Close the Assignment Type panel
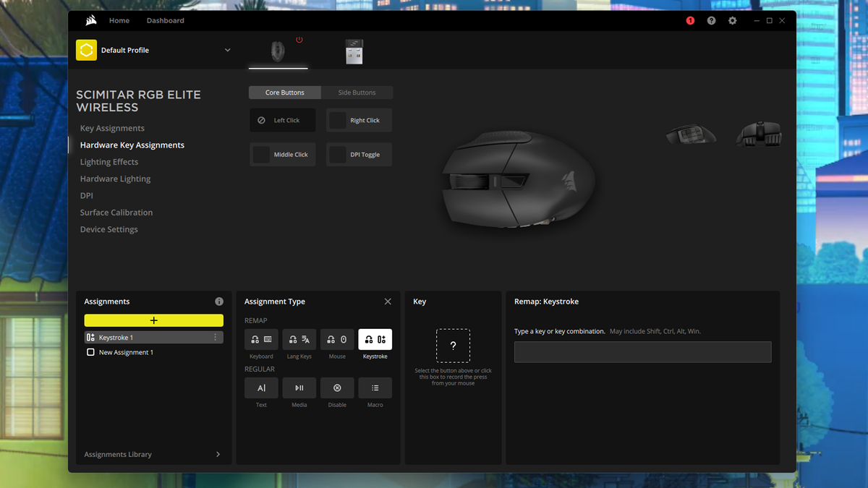The width and height of the screenshot is (868, 488). (x=388, y=301)
